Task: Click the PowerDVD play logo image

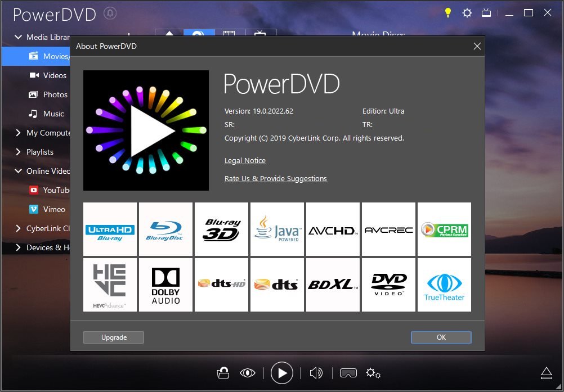Action: pyautogui.click(x=146, y=130)
